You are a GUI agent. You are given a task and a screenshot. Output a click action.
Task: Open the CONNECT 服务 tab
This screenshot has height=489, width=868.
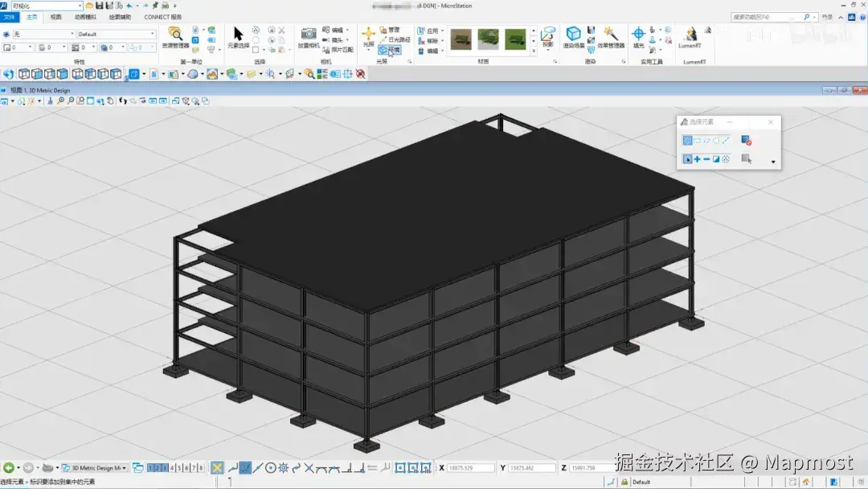tap(162, 17)
